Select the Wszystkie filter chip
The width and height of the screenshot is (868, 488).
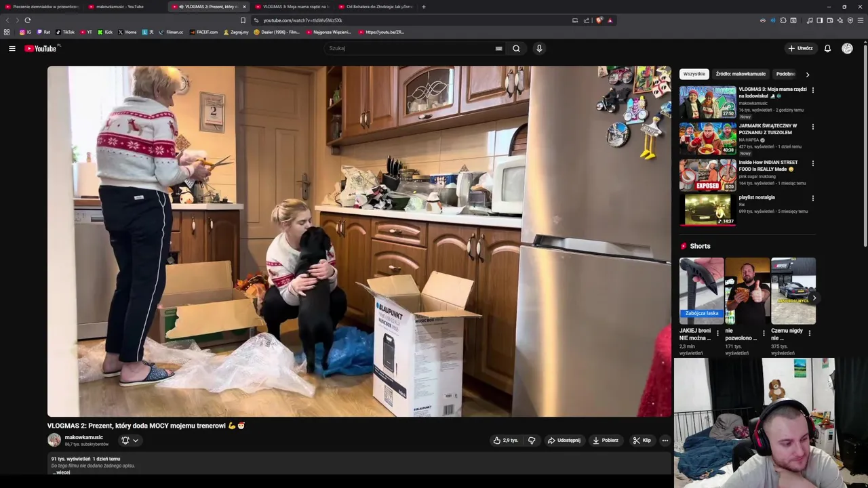[694, 74]
